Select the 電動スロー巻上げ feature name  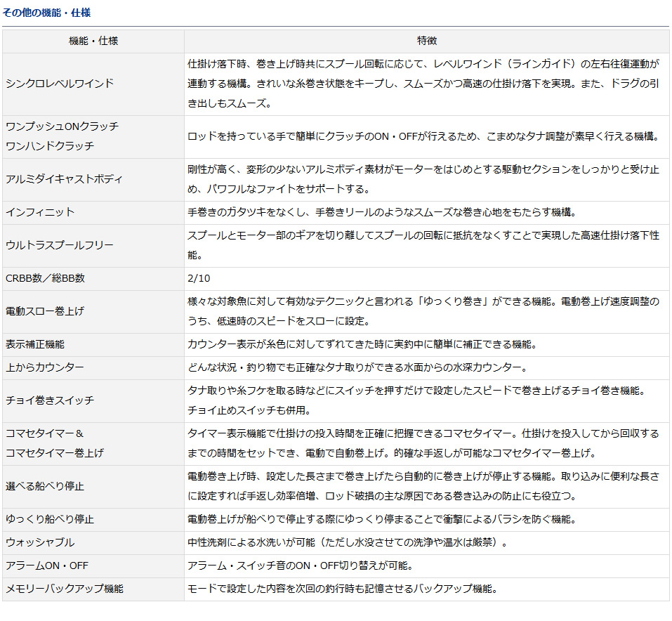(x=45, y=311)
